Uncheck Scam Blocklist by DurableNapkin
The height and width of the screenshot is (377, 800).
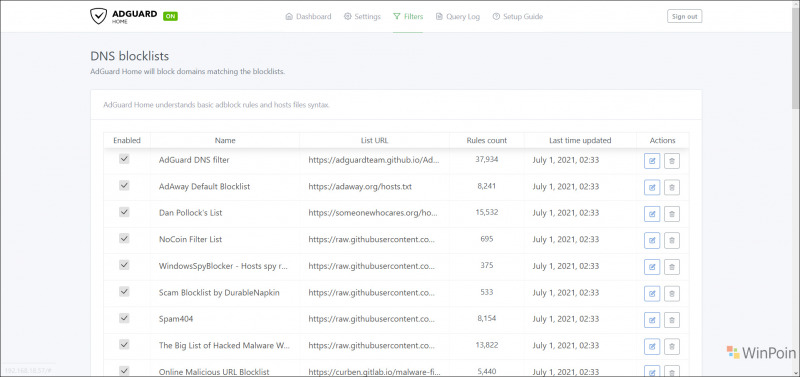click(x=124, y=292)
